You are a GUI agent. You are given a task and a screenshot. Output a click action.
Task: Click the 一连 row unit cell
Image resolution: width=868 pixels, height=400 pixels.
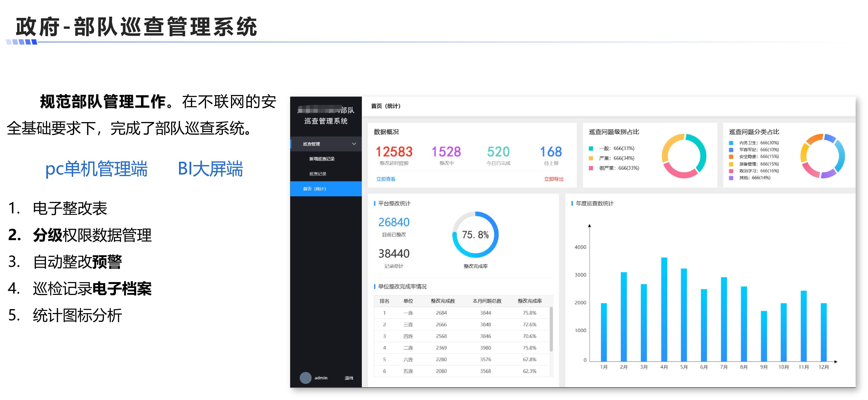click(408, 313)
